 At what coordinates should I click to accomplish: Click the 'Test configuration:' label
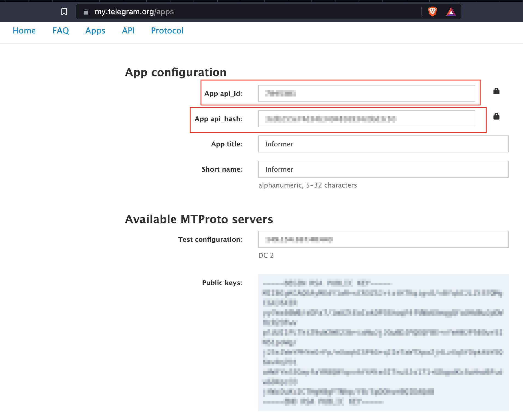210,240
